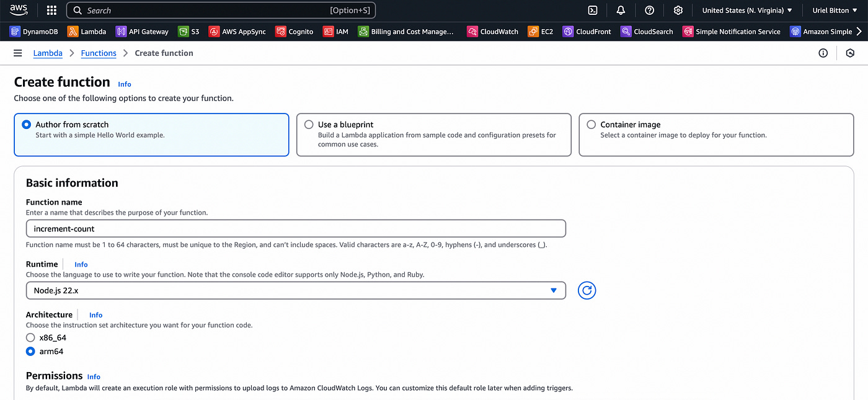Open the United States (N. Virginia) region menu
The width and height of the screenshot is (868, 400).
tap(747, 11)
